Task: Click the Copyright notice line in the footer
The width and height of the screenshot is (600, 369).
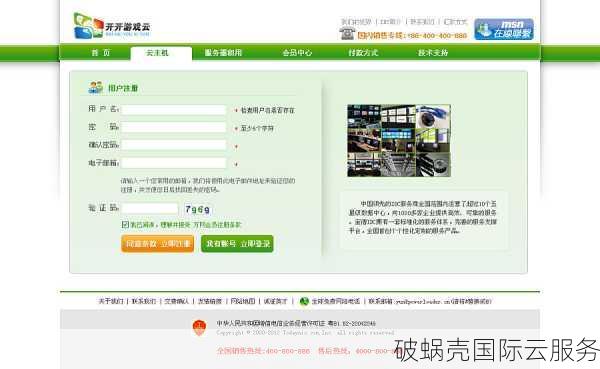Action: pyautogui.click(x=305, y=333)
